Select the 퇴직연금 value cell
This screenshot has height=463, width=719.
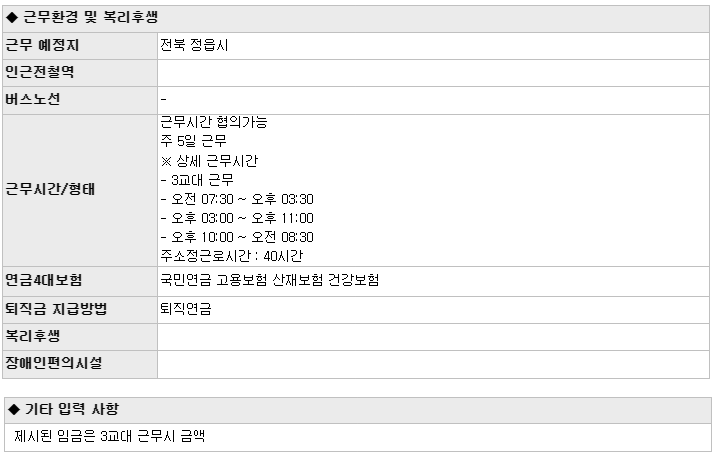433,310
